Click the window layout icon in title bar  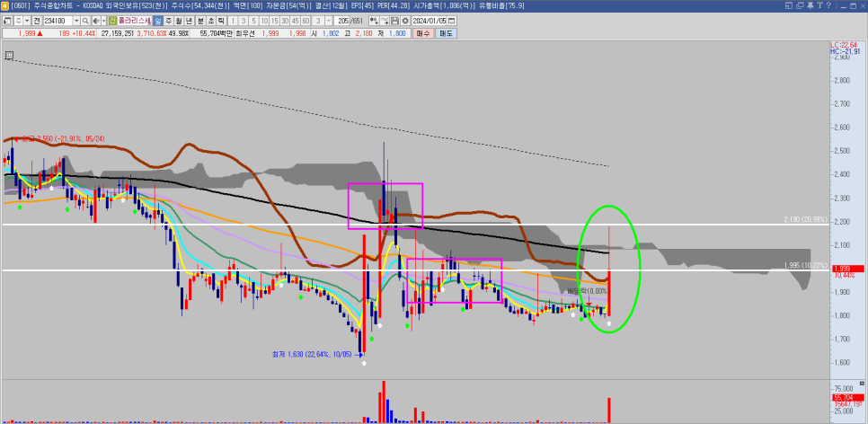[789, 5]
